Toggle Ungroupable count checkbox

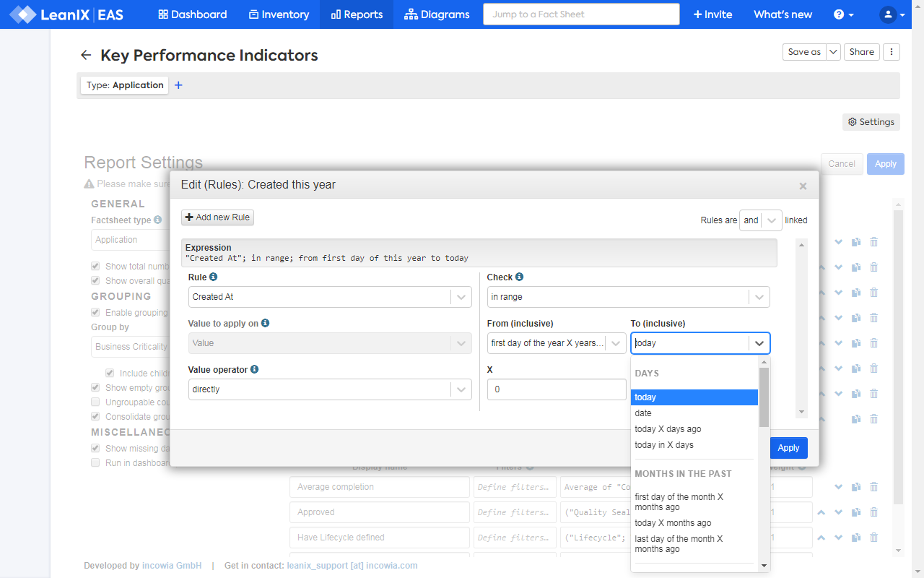pyautogui.click(x=95, y=402)
